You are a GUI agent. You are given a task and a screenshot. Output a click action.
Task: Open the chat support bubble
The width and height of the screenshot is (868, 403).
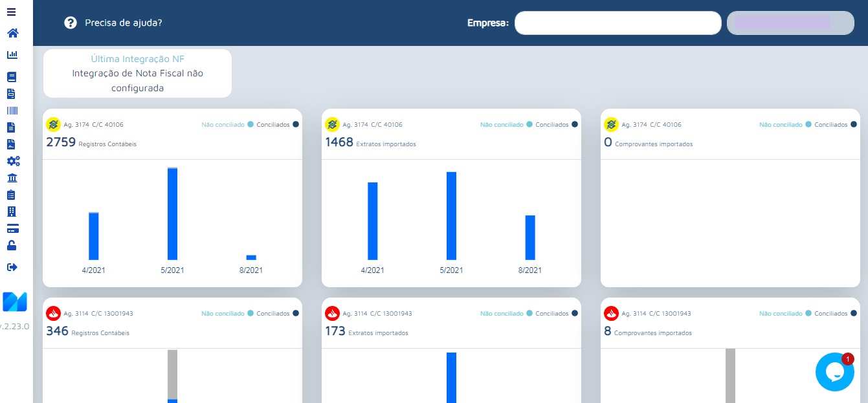[x=834, y=372]
